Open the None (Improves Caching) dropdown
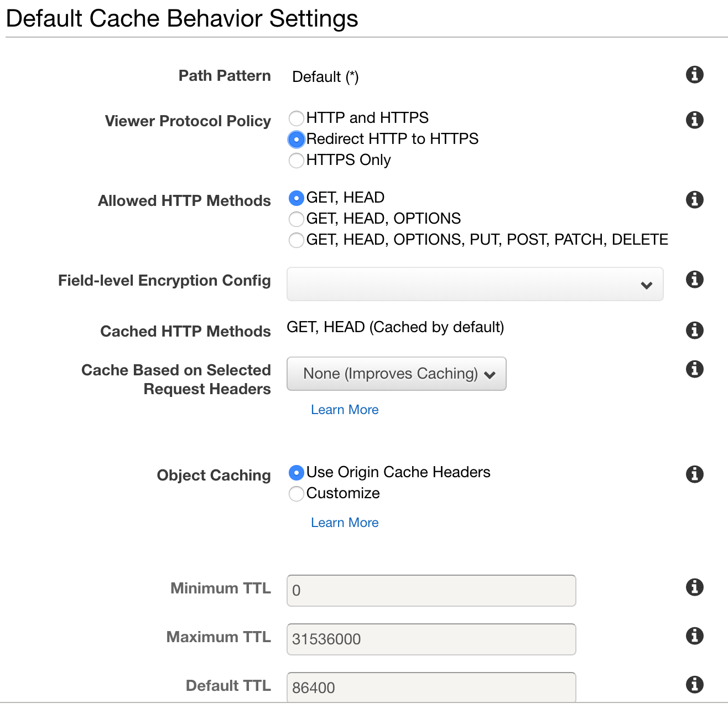 [x=396, y=374]
